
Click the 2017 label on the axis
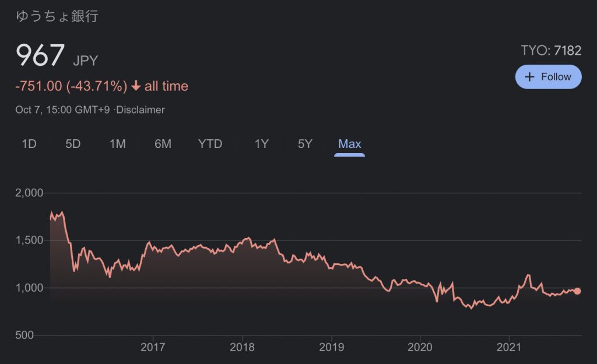pyautogui.click(x=153, y=348)
